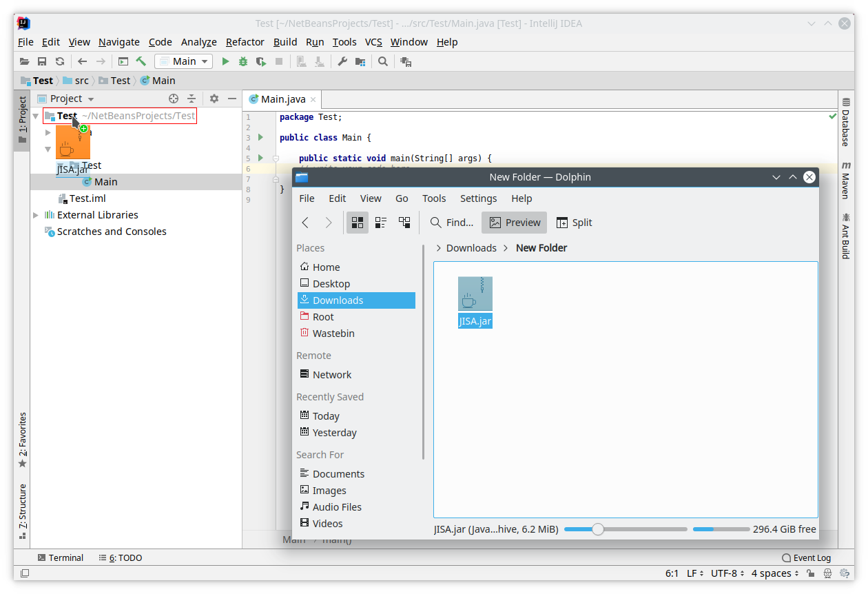This screenshot has height=594, width=868.
Task: Click the Run Anything icon after search
Action: pyautogui.click(x=406, y=61)
